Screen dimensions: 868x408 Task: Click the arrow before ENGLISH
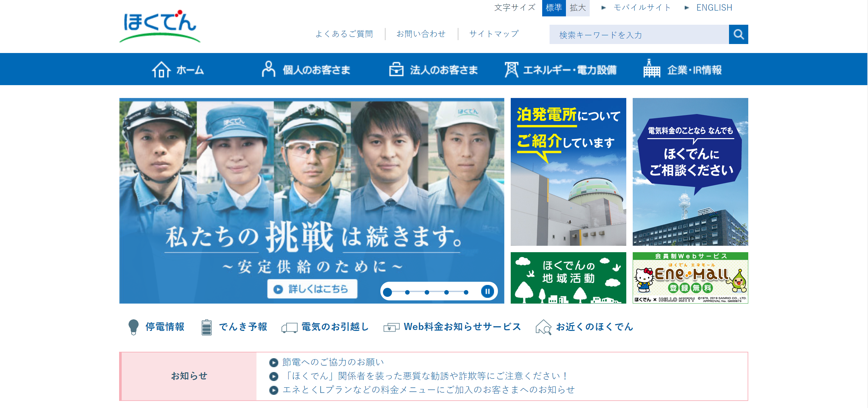(687, 7)
